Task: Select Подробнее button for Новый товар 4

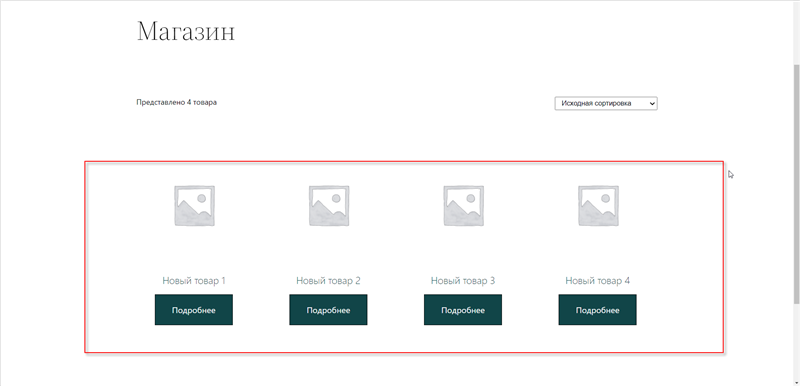Action: pyautogui.click(x=598, y=310)
